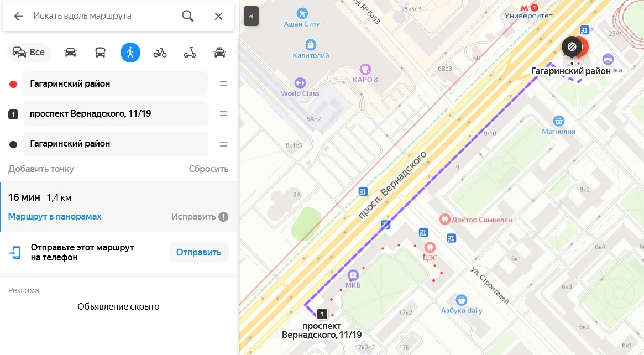Click bus stop icon on the purple route
This screenshot has height=355, width=644.
385,225
